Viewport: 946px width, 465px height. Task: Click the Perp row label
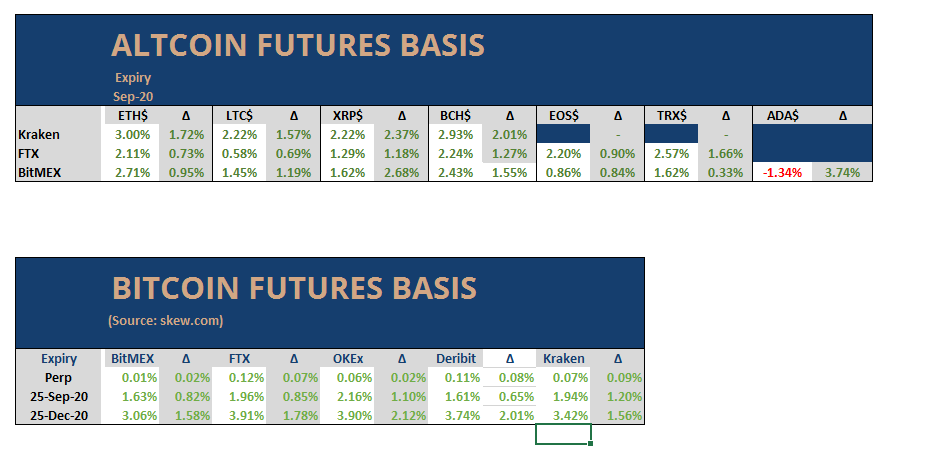click(59, 377)
